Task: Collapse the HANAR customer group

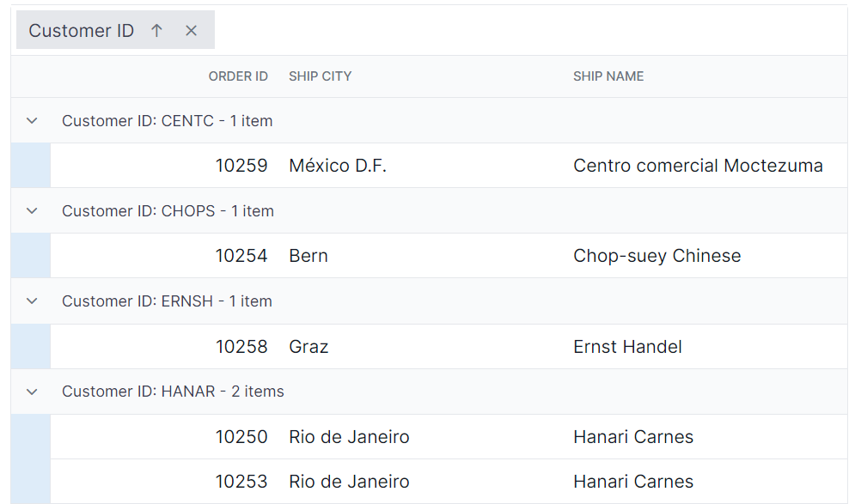Action: (32, 392)
